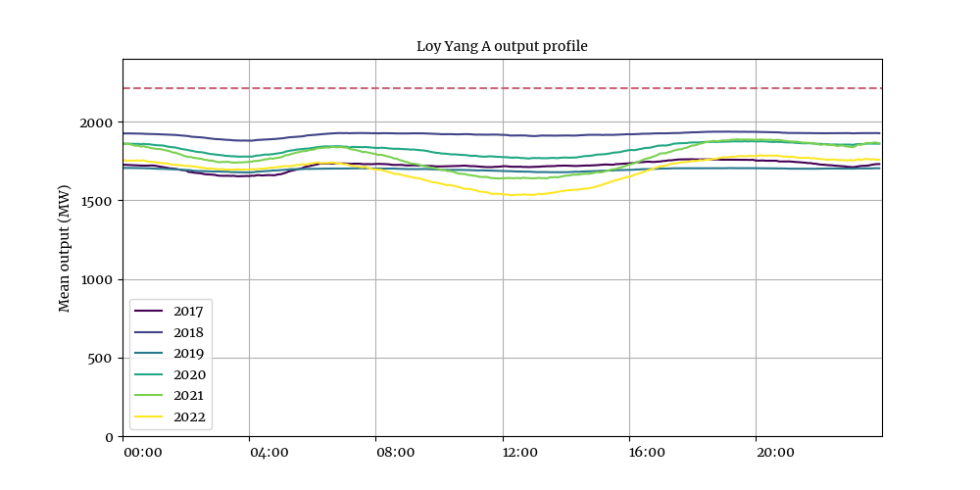Screen dimensions: 980x490
Task: Click the 04:00 x-axis tick label
Action: click(x=269, y=452)
